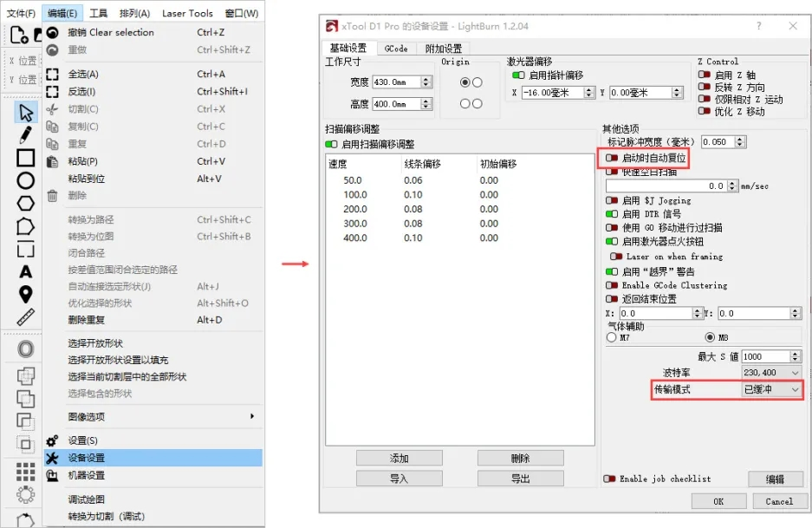This screenshot has width=812, height=528.
Task: Open the 文件(F) menu
Action: pyautogui.click(x=22, y=13)
